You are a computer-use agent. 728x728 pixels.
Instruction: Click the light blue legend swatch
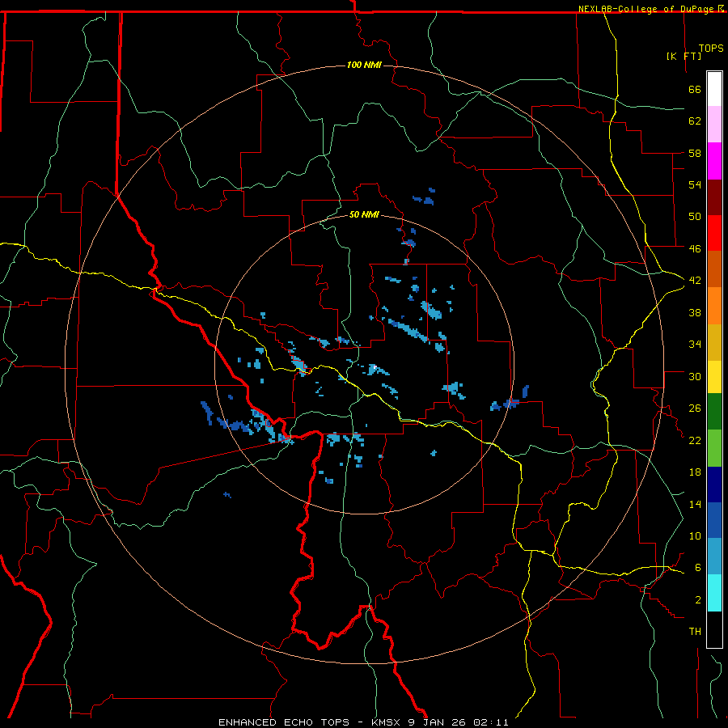point(714,557)
